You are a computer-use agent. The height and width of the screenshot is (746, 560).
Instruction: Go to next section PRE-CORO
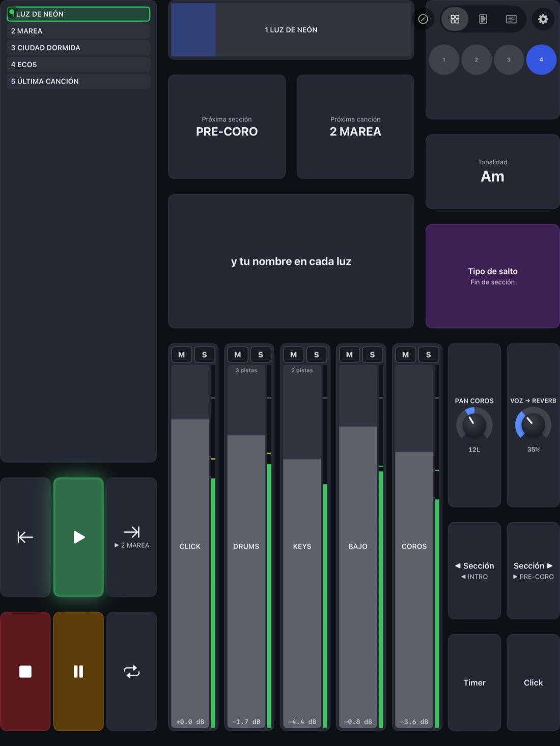533,570
